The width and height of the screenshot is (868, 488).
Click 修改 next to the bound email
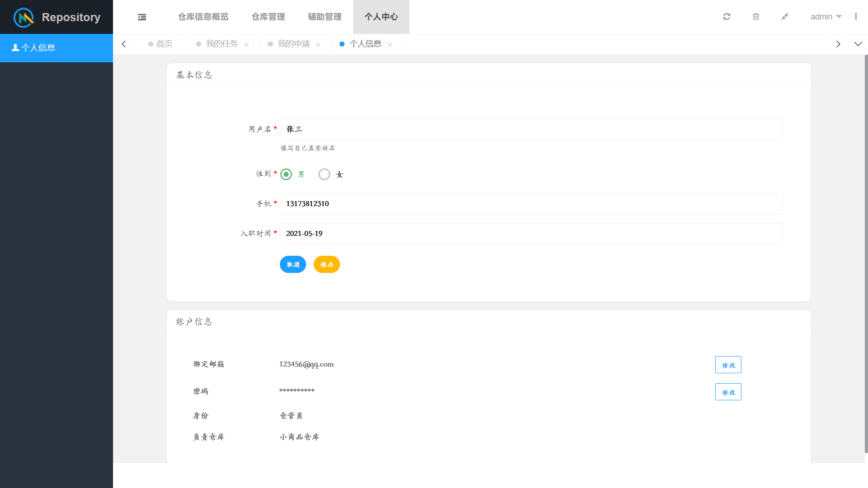728,365
